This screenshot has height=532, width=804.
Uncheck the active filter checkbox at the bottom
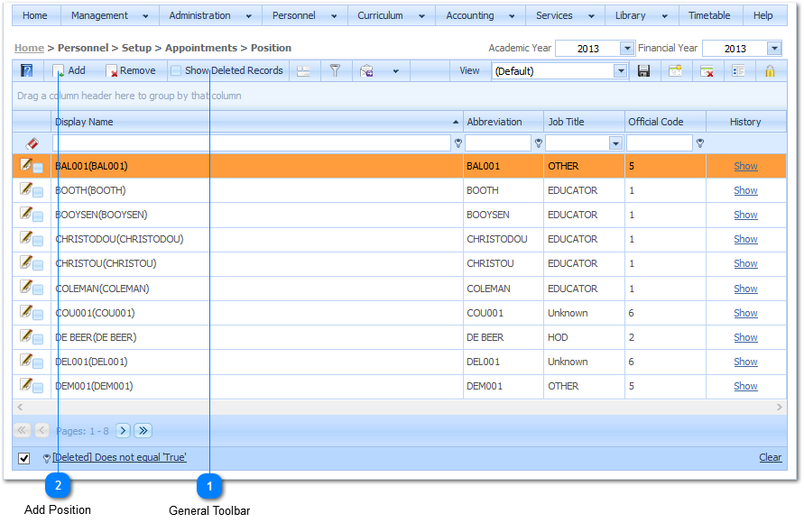[x=24, y=458]
